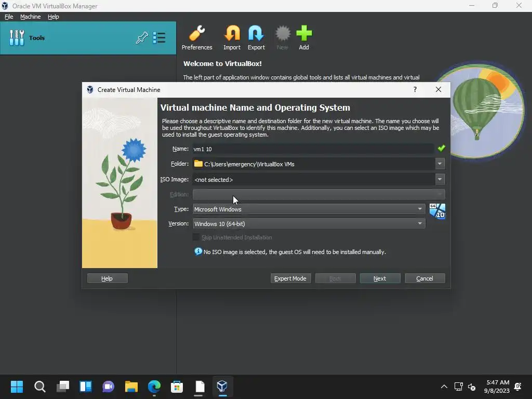The width and height of the screenshot is (532, 399).
Task: Open the Preferences tool
Action: click(197, 38)
